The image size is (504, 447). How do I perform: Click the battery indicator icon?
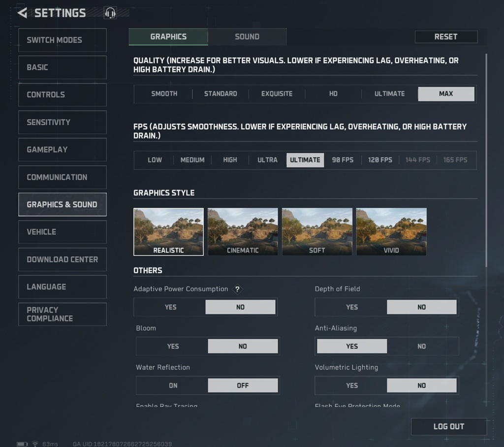pos(22,444)
